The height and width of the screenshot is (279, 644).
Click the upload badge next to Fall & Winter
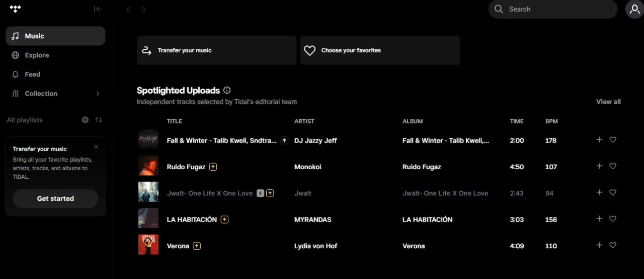[x=284, y=141]
